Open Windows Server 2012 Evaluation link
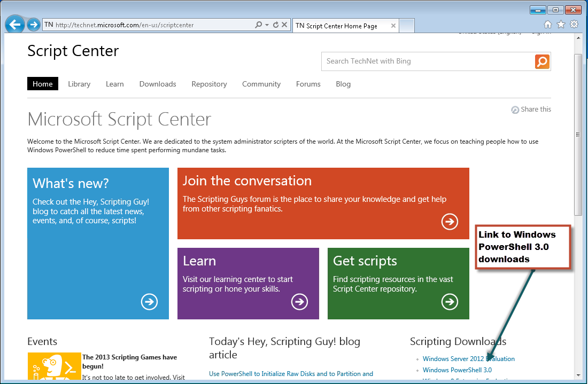Image resolution: width=588 pixels, height=384 pixels. pos(468,359)
